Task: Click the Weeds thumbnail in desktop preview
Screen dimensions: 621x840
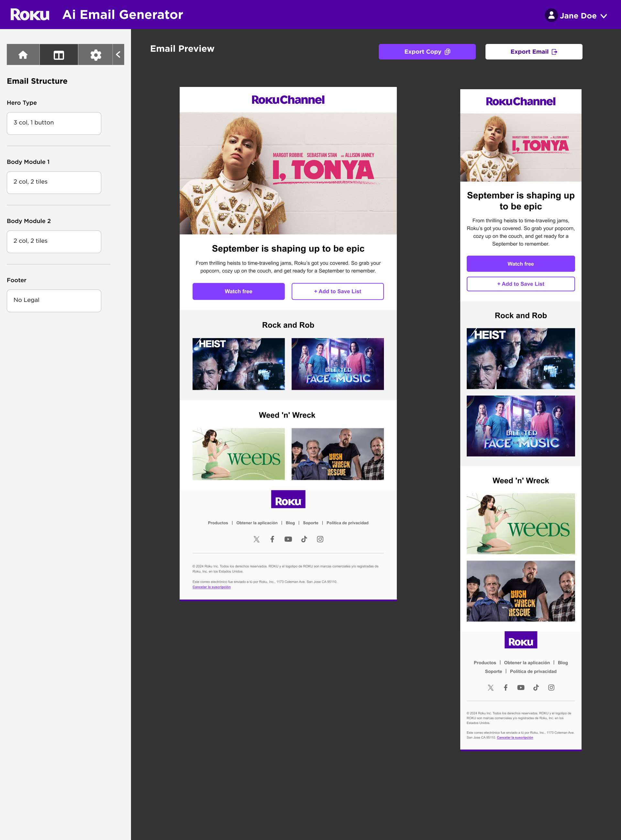Action: click(x=238, y=454)
